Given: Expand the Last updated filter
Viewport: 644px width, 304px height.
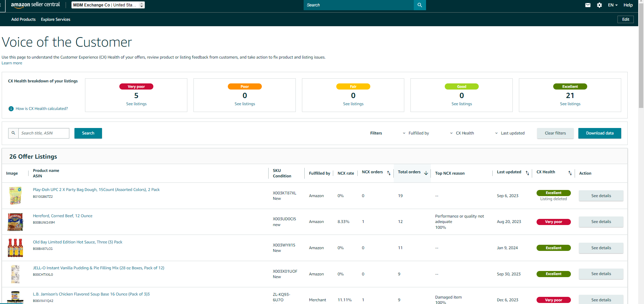Looking at the screenshot, I should [510, 133].
